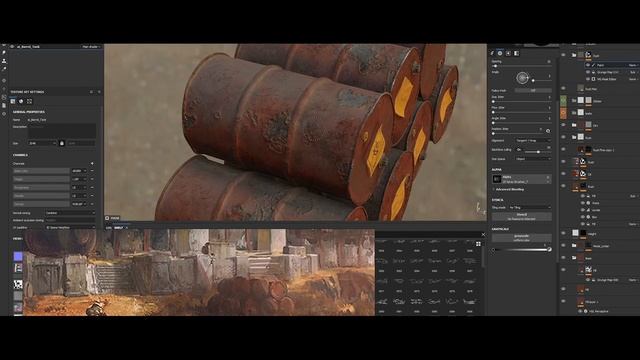Open the stencil Tiling mode dropdown
640x360 pixels.
tap(530, 208)
